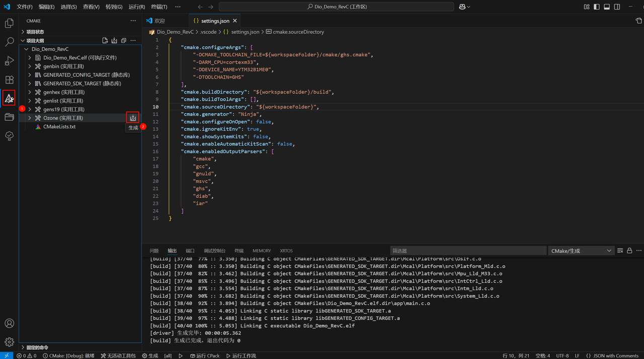Switch to the 终端 panel tab
Image resolution: width=644 pixels, height=359 pixels.
point(239,251)
